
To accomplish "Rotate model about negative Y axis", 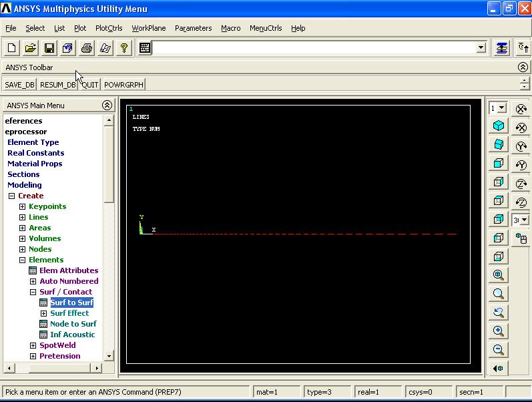I will 521,165.
